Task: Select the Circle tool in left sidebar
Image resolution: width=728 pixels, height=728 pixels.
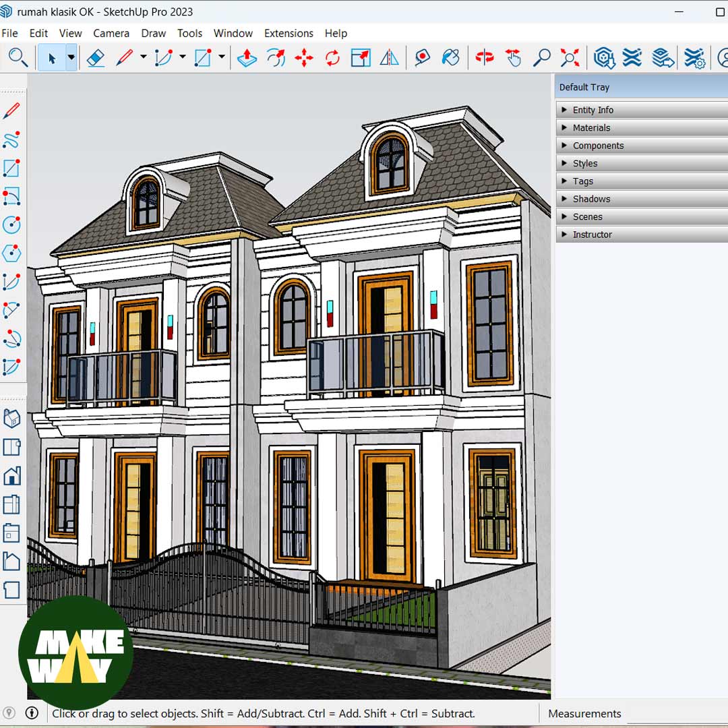Action: pyautogui.click(x=11, y=224)
